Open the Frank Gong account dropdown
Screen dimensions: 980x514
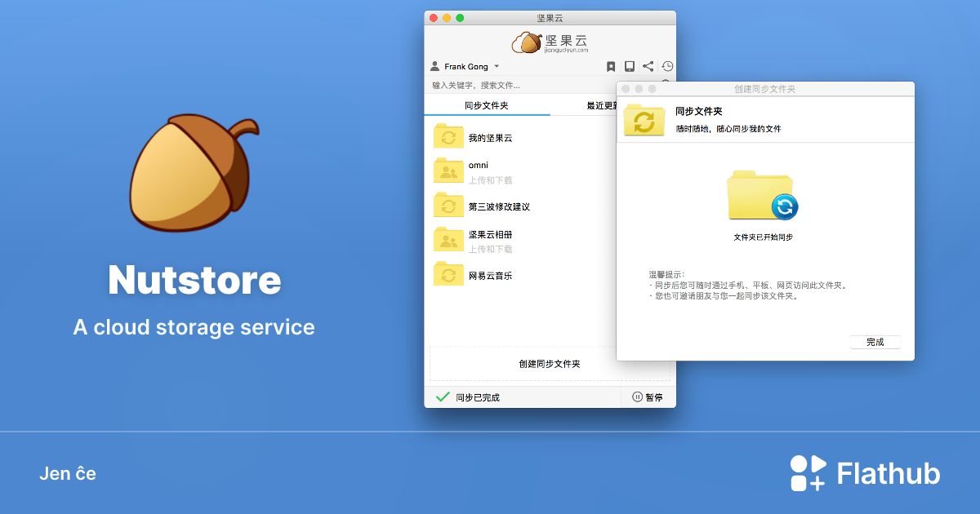465,66
